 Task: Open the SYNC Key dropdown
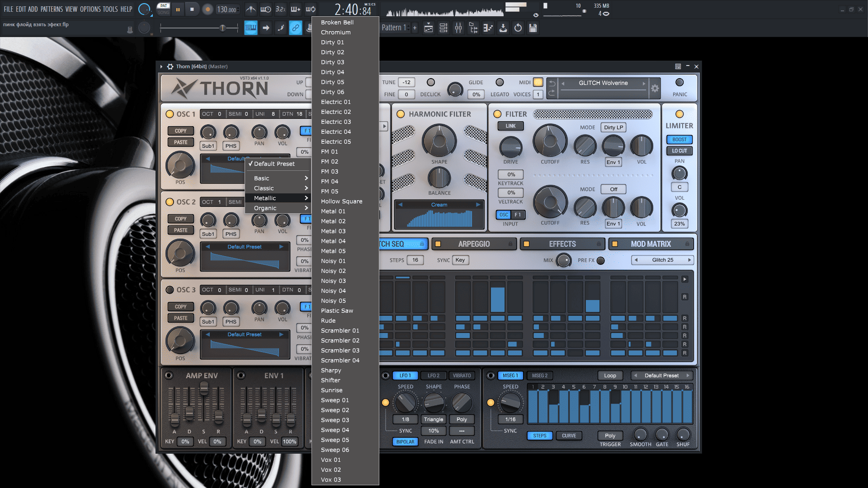pyautogui.click(x=460, y=260)
